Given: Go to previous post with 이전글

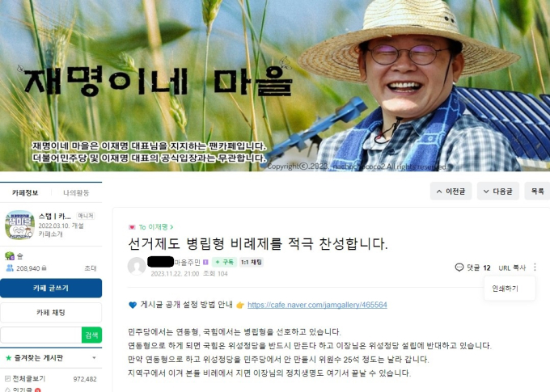Looking at the screenshot, I should pyautogui.click(x=451, y=191).
